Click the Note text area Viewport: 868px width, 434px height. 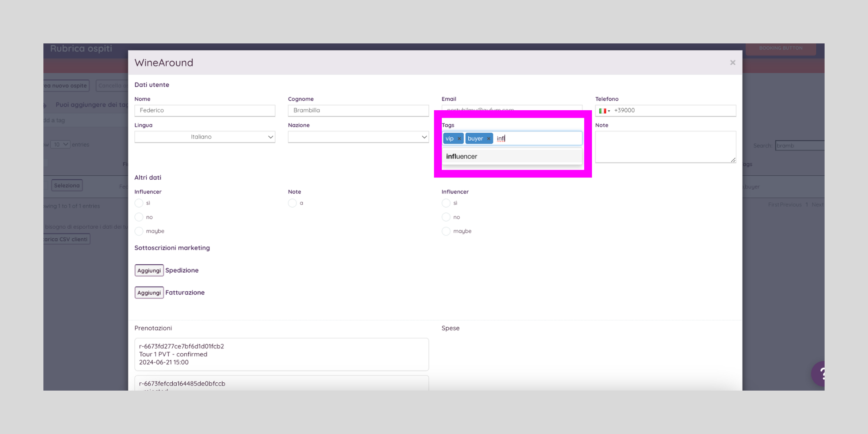coord(666,147)
